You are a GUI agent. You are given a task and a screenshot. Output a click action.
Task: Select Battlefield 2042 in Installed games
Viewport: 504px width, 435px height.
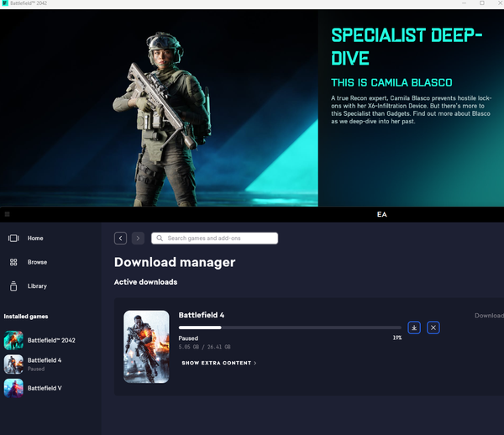[x=39, y=340]
